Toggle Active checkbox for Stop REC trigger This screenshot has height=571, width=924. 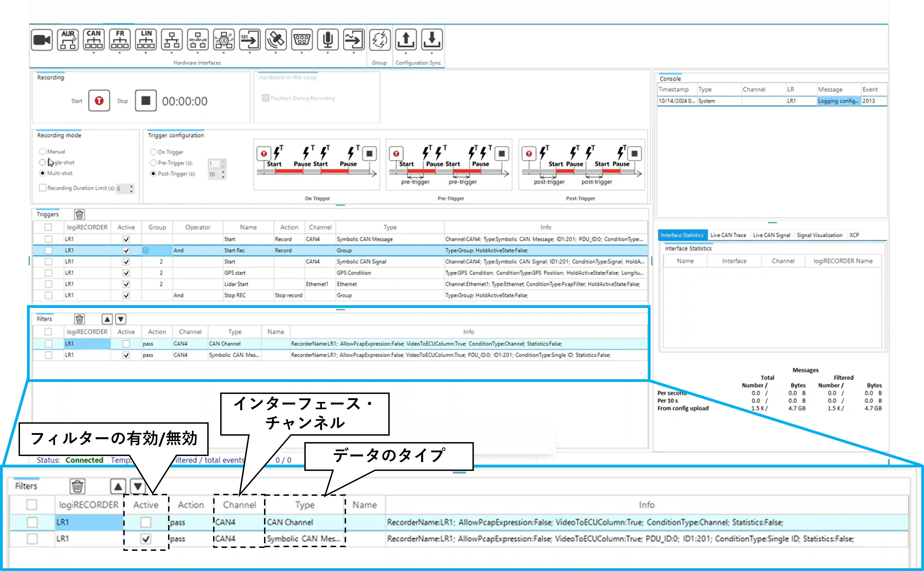(126, 295)
